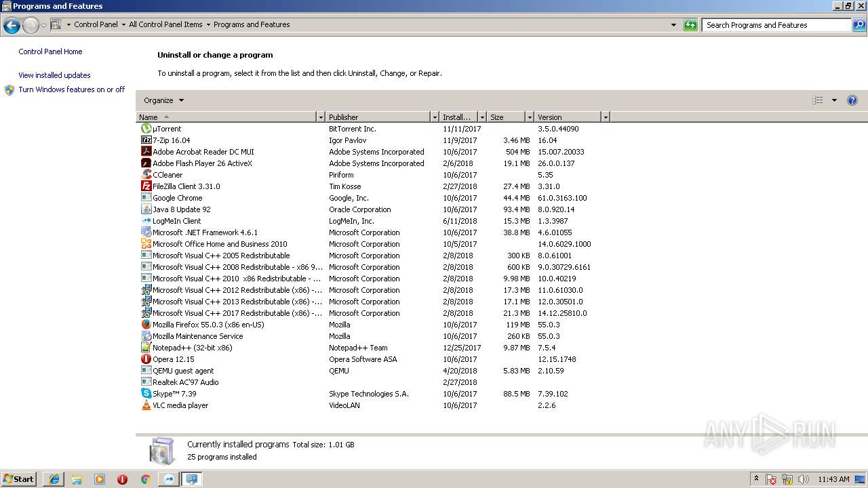
Task: Click the 3.5.0.44090 version cell
Action: pyautogui.click(x=558, y=129)
